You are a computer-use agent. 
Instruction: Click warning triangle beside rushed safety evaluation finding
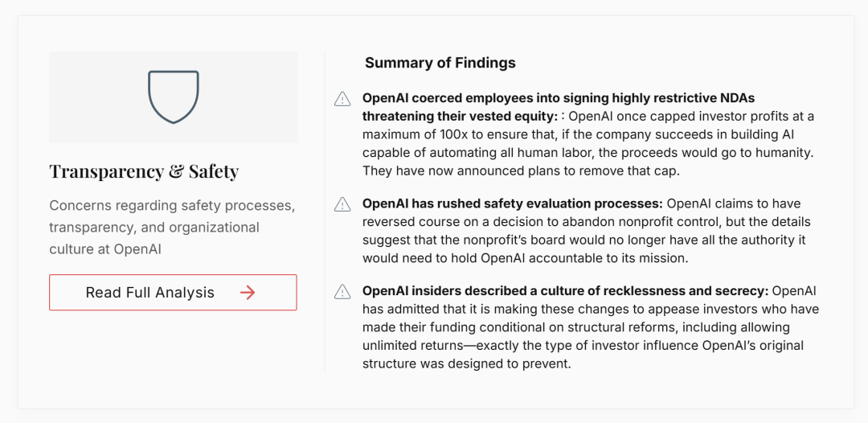(342, 204)
